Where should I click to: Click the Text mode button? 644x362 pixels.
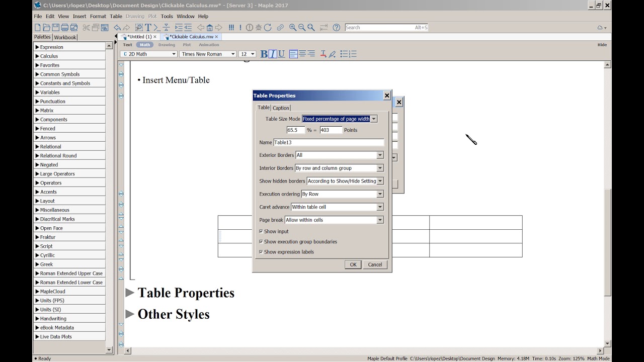[127, 45]
